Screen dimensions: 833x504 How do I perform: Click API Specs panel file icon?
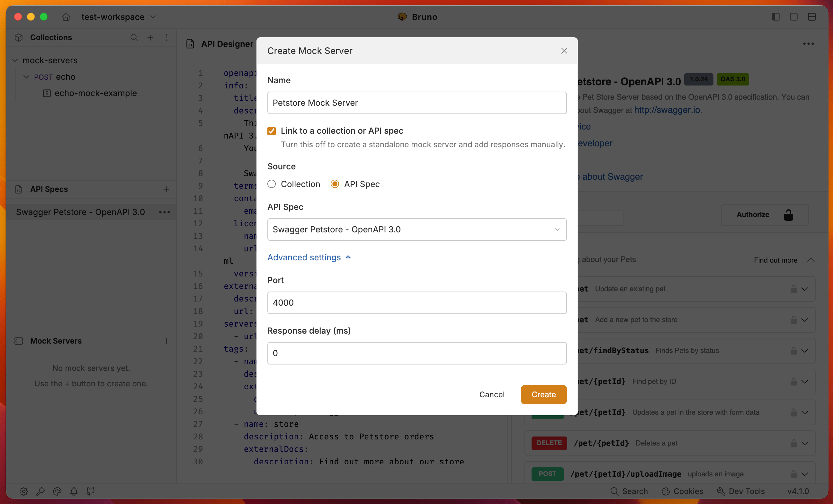coord(19,189)
